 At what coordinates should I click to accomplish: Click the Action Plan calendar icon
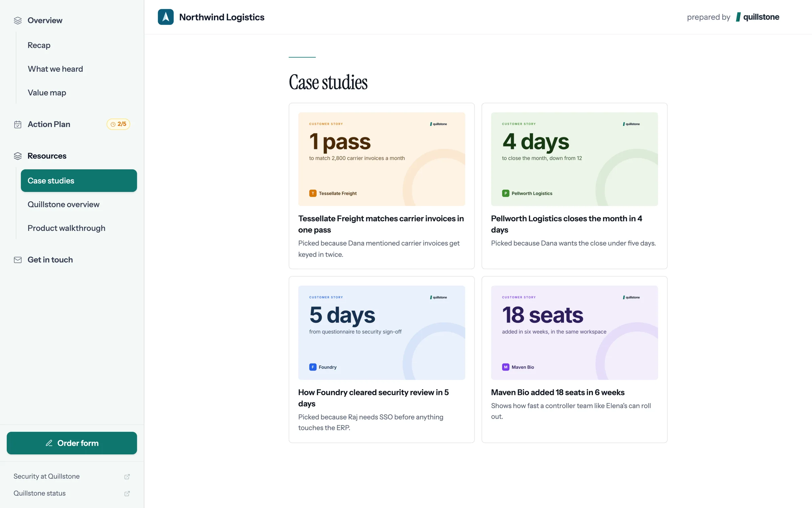click(18, 124)
